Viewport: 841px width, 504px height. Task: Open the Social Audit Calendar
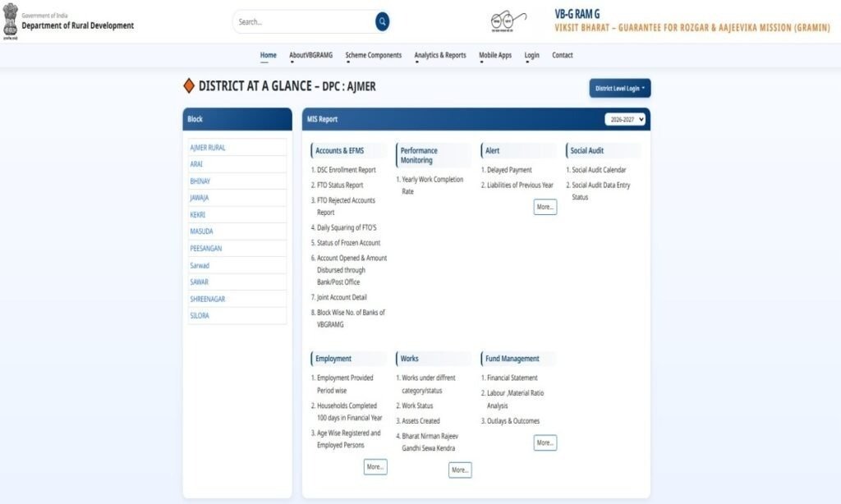[x=599, y=170]
